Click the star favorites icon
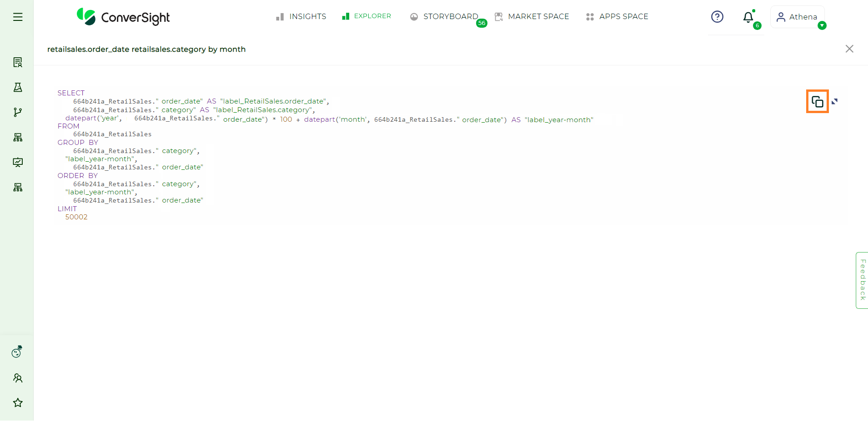Screen dimensions: 868x421 tap(18, 403)
